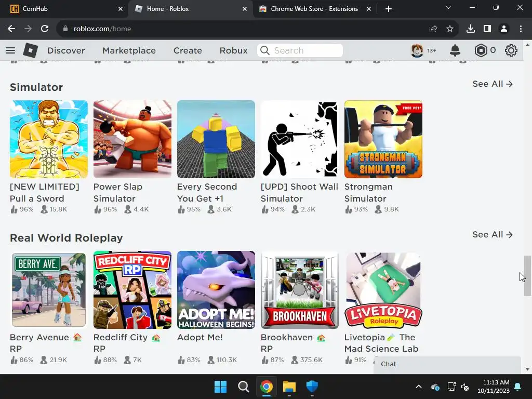Open File Explorer from taskbar
532x399 pixels.
pos(289,387)
